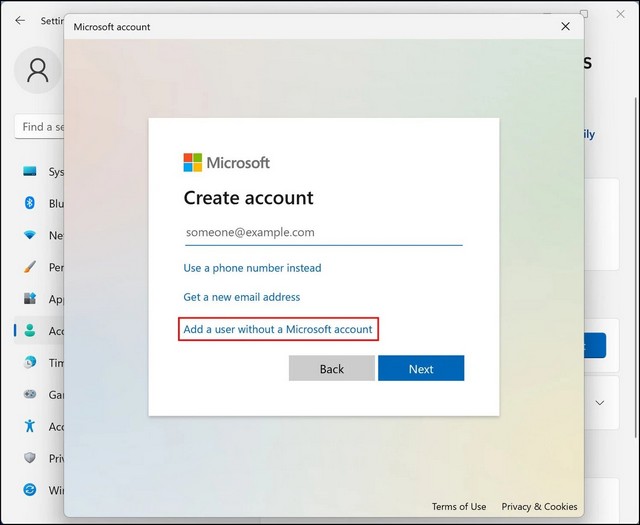Viewport: 640px width, 525px height.
Task: Open Privacy & security via shield icon
Action: [x=30, y=458]
